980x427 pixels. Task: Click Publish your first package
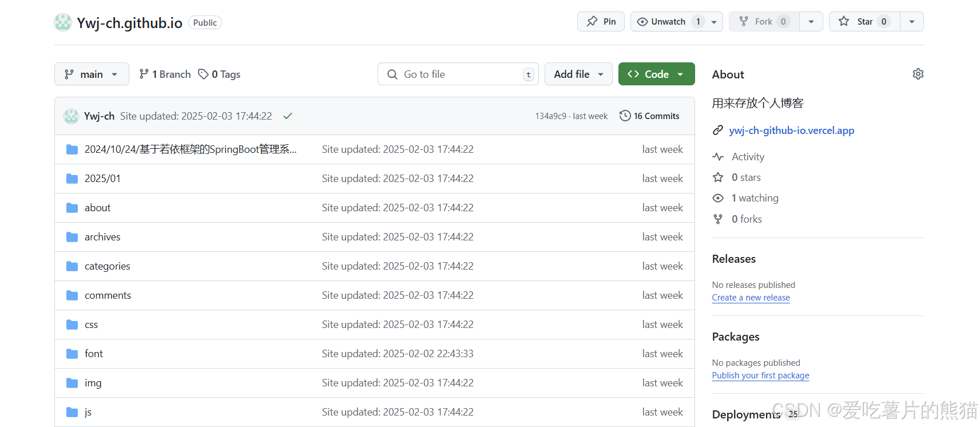click(760, 375)
